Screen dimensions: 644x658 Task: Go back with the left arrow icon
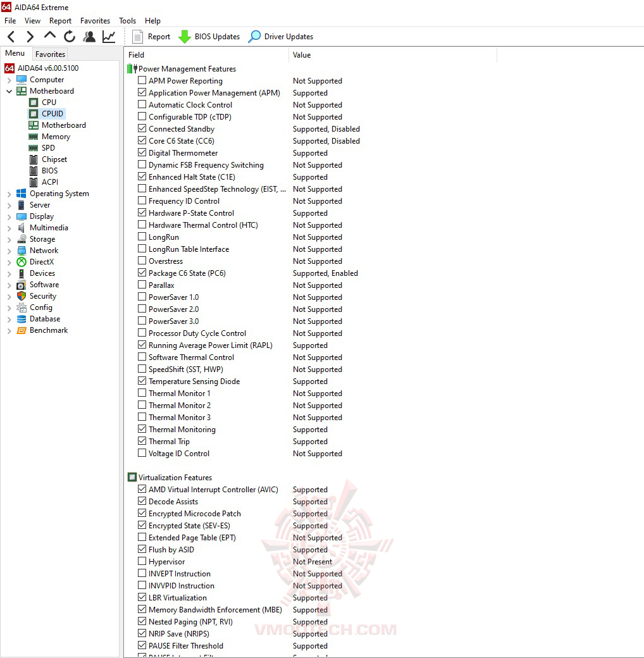tap(11, 37)
